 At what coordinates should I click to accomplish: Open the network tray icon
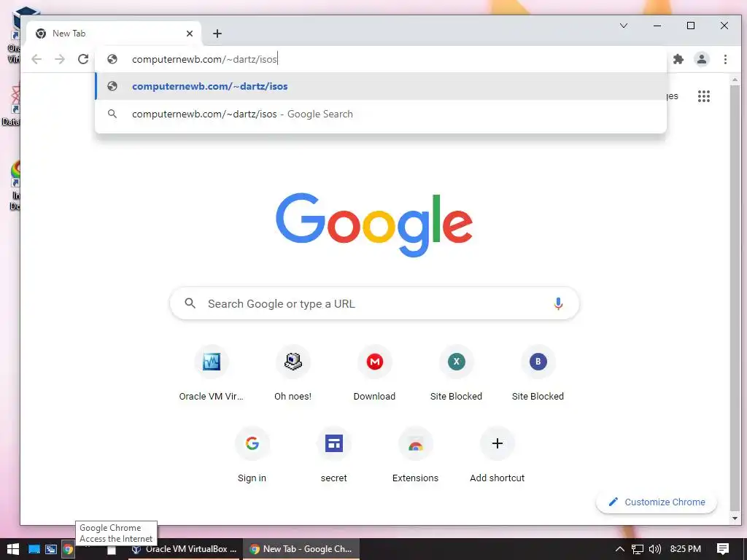[x=637, y=549]
